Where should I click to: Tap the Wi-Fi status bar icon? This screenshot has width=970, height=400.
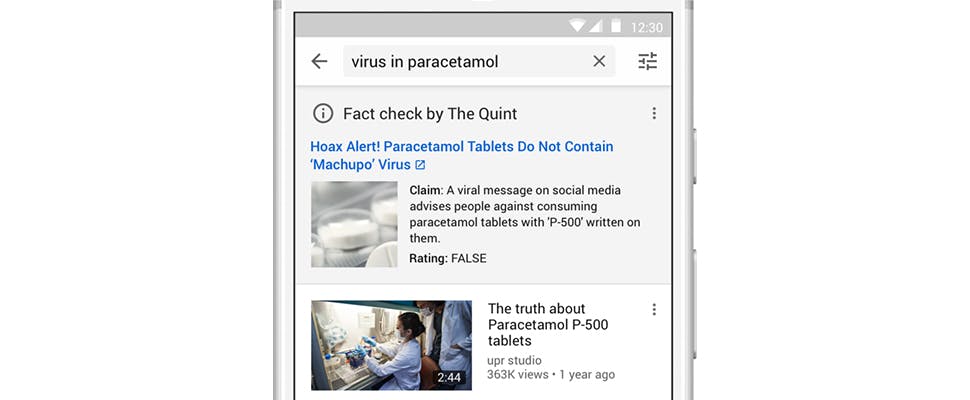[x=577, y=26]
